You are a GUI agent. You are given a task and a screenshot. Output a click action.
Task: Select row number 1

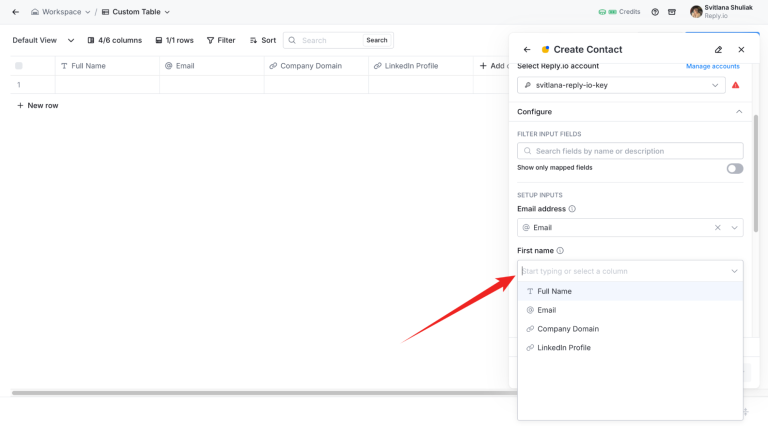click(x=19, y=85)
